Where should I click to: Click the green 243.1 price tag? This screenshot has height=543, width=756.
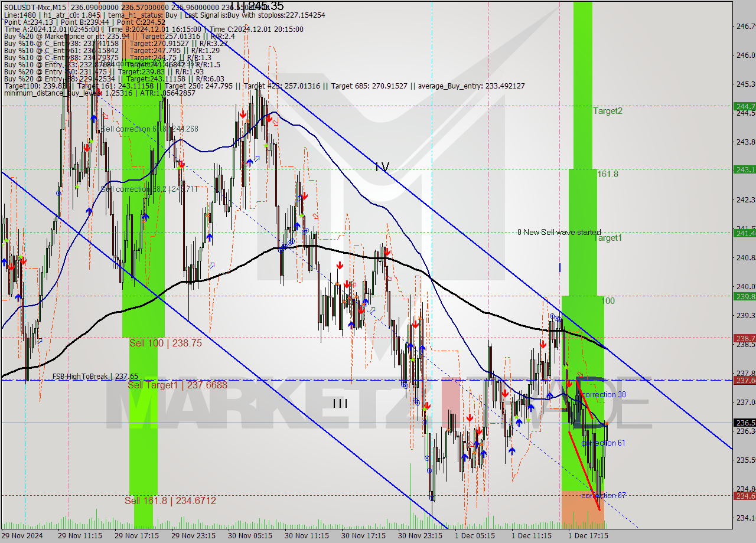coord(744,169)
